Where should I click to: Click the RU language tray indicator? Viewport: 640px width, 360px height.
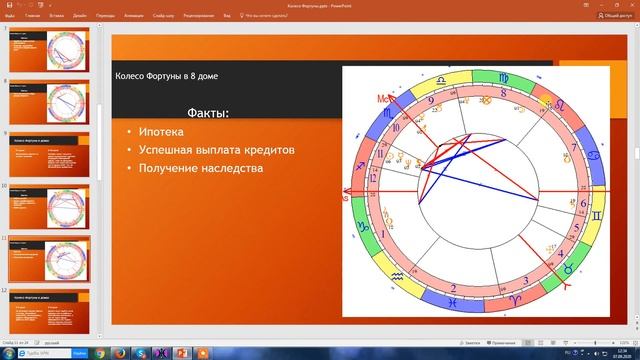click(x=567, y=353)
